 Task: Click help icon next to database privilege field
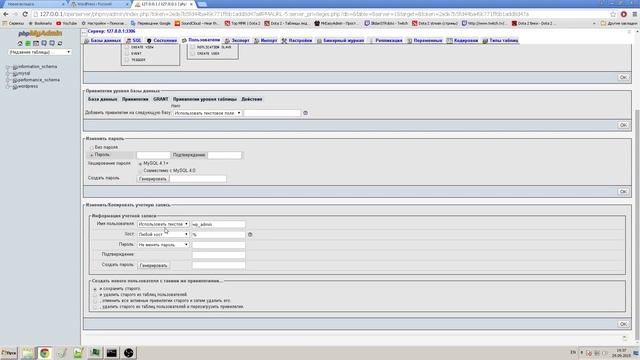[305, 113]
